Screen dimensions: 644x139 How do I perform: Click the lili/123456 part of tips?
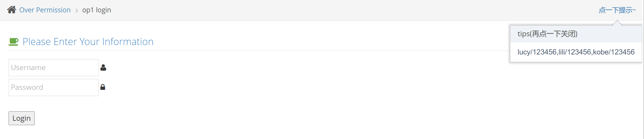575,52
